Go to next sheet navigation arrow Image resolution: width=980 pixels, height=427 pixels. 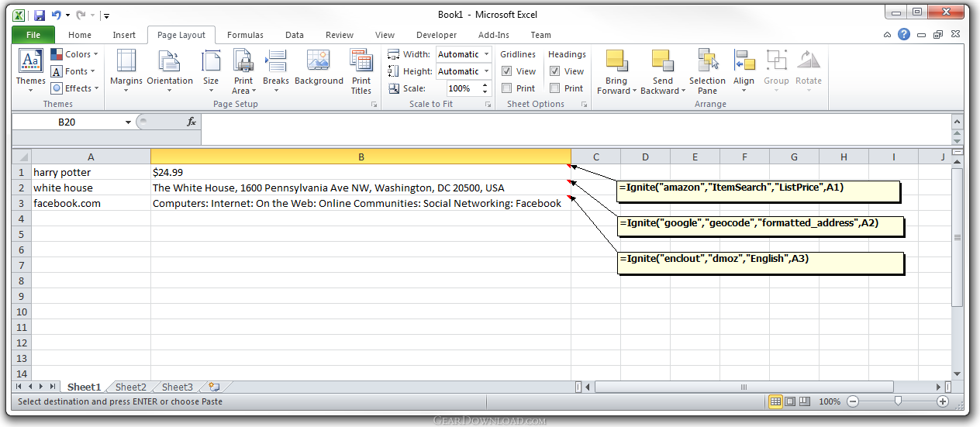tap(41, 387)
